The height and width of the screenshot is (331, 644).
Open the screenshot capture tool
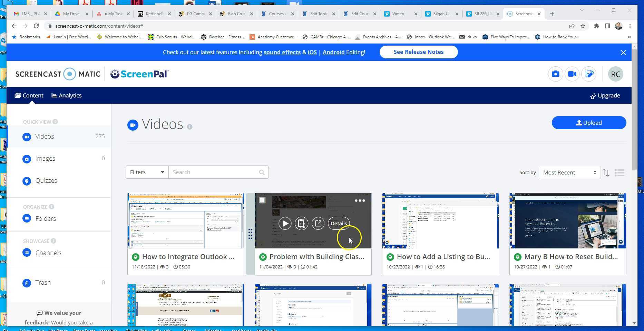tap(555, 74)
